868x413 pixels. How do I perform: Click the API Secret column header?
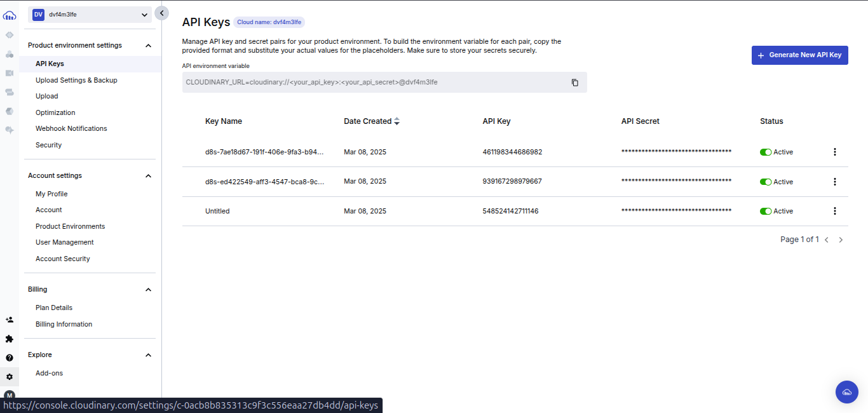[x=641, y=121]
